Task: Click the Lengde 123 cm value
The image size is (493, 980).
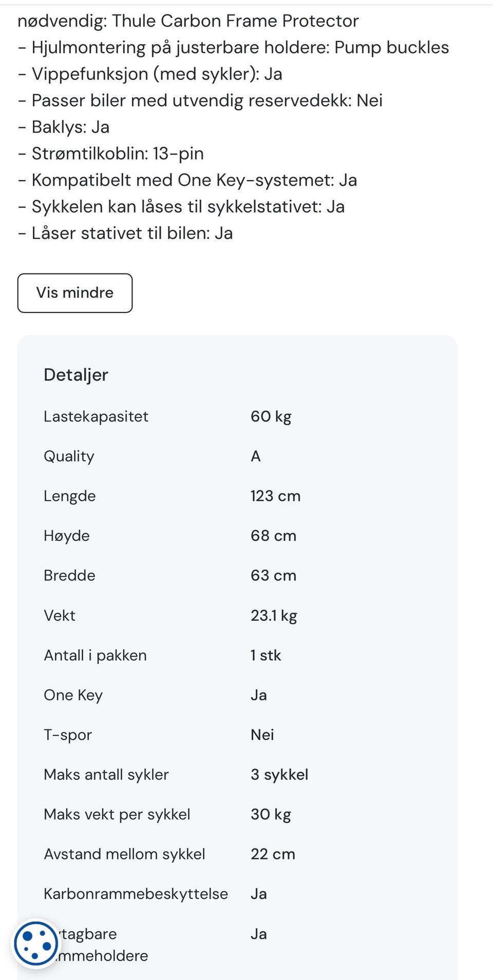Action: (275, 496)
